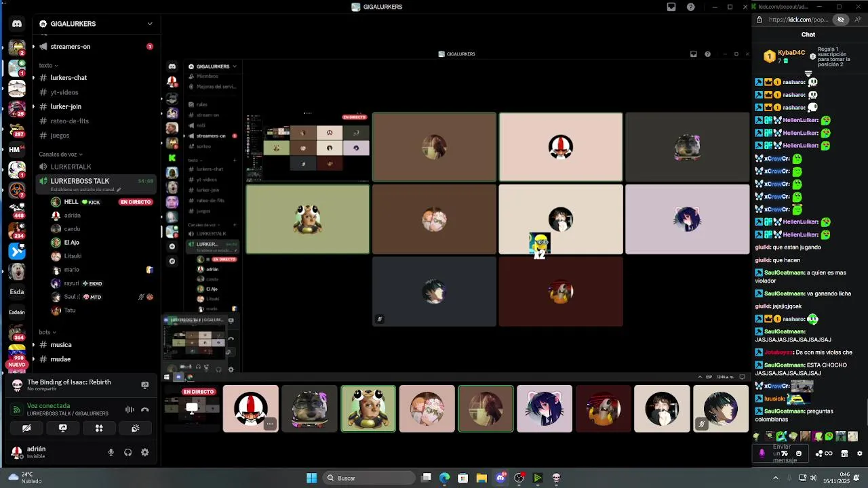Click the Kick popout URL address bar
868x488 pixels.
798,20
